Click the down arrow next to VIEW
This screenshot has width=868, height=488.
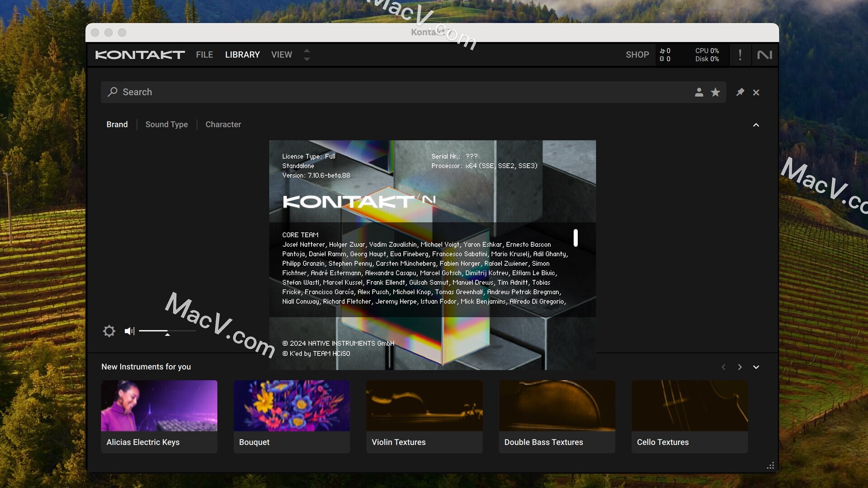coord(307,59)
